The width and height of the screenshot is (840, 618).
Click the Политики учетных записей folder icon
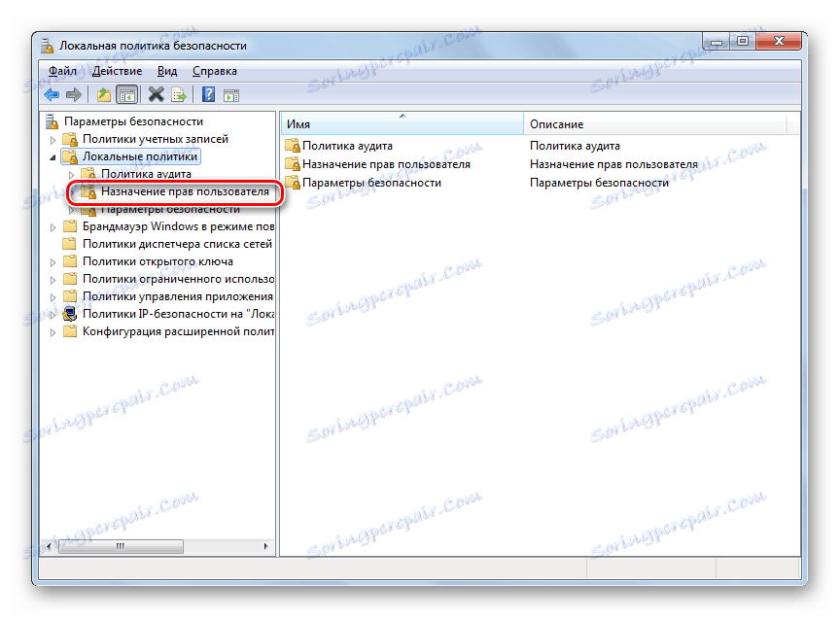pos(70,139)
